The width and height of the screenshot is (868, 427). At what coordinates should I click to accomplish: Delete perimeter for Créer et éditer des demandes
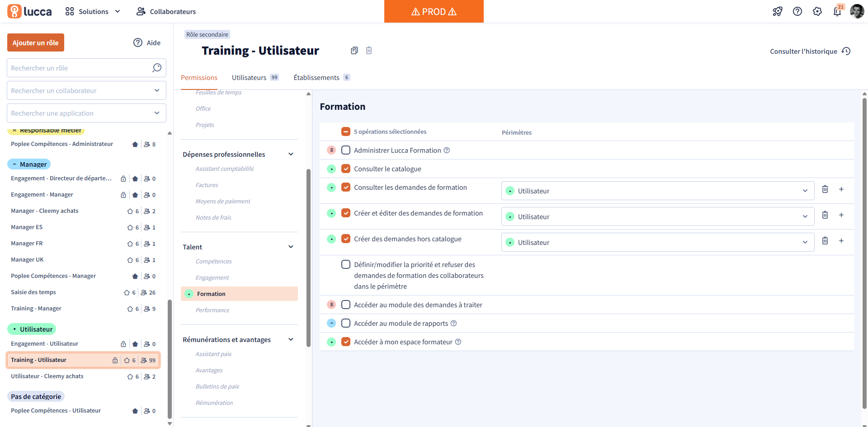coord(825,215)
